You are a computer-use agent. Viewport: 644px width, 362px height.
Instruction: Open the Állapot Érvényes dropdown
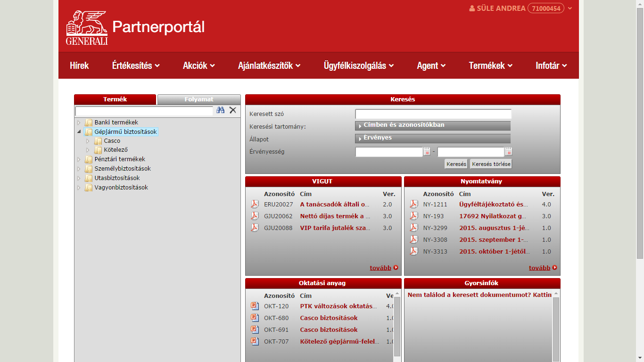(433, 138)
